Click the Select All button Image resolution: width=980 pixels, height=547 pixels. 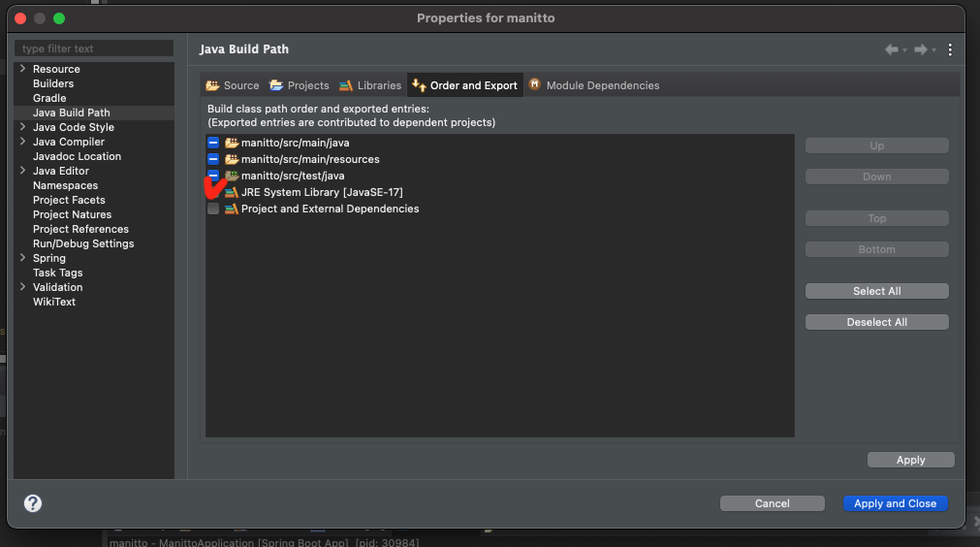(877, 291)
